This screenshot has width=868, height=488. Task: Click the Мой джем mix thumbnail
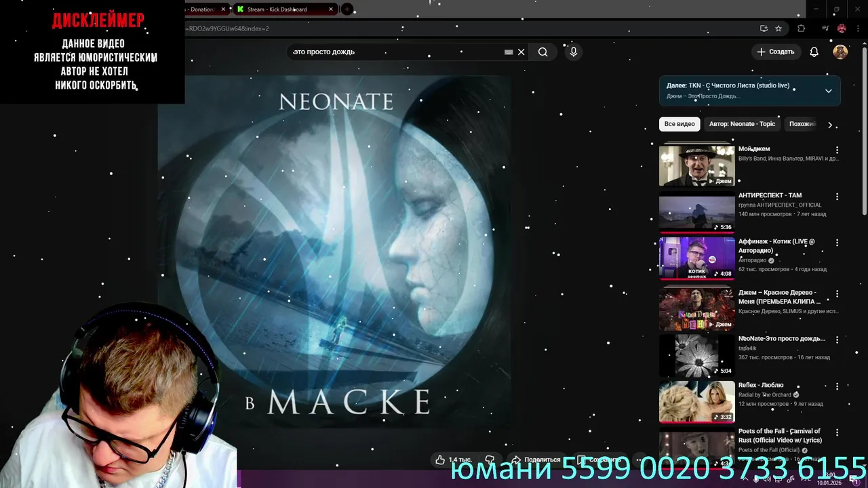coord(696,165)
